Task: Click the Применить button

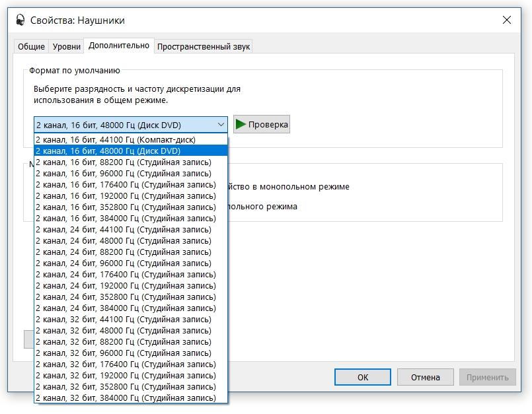Action: click(488, 377)
